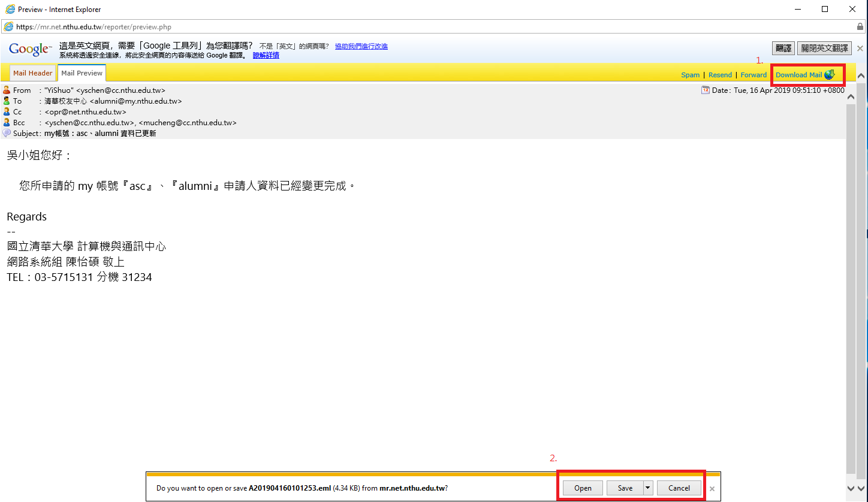Click the page URL address field
Image resolution: width=868 pixels, height=502 pixels.
tap(420, 27)
